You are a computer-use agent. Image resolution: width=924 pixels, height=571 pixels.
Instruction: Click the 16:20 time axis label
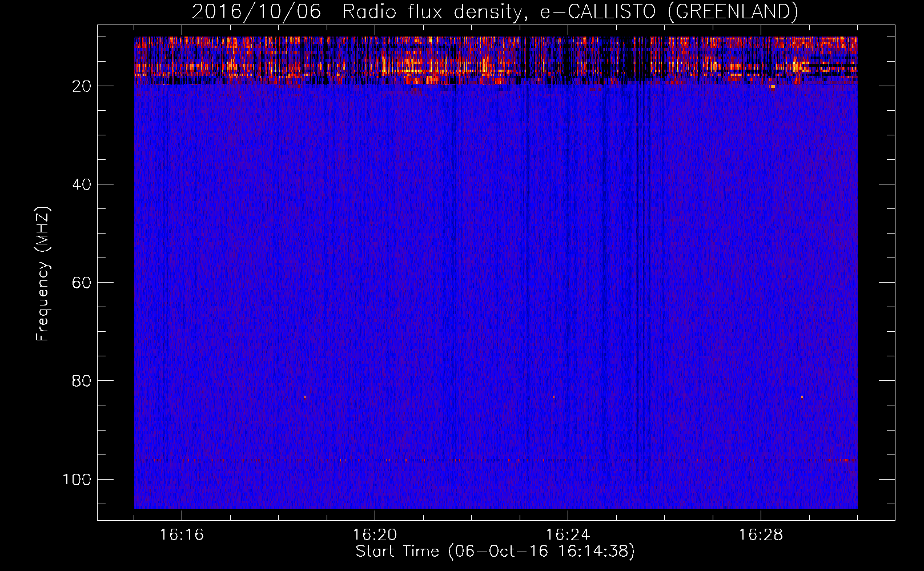click(375, 535)
